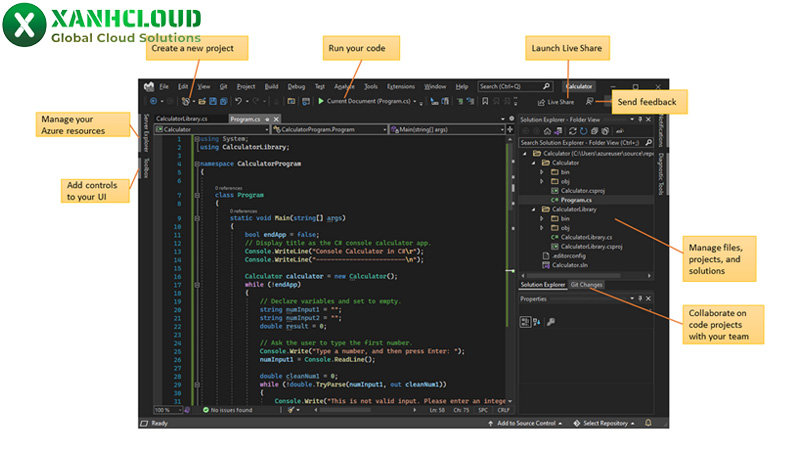800x451 pixels.
Task: Click the Save All toolbar icon
Action: click(223, 102)
